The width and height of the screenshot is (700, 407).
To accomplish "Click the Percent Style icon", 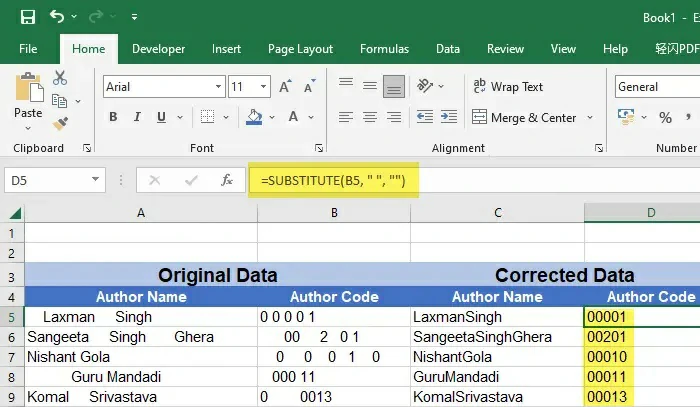I will tap(665, 118).
